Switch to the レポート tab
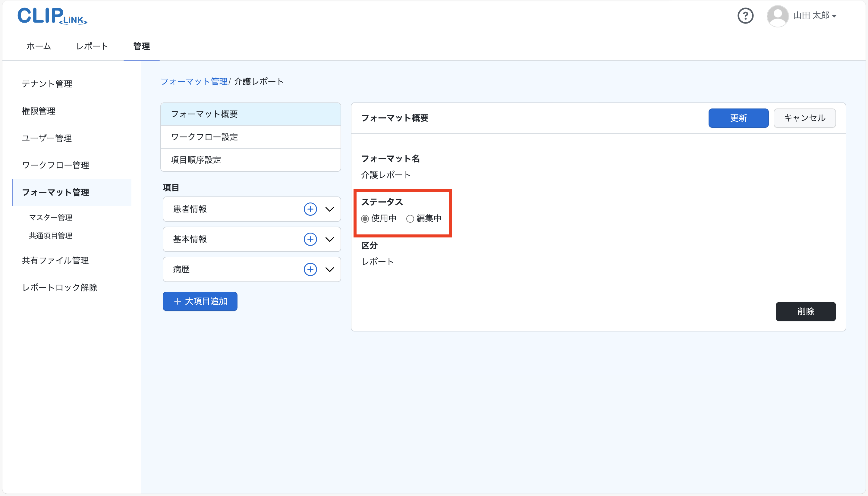The height and width of the screenshot is (496, 868). (x=92, y=46)
